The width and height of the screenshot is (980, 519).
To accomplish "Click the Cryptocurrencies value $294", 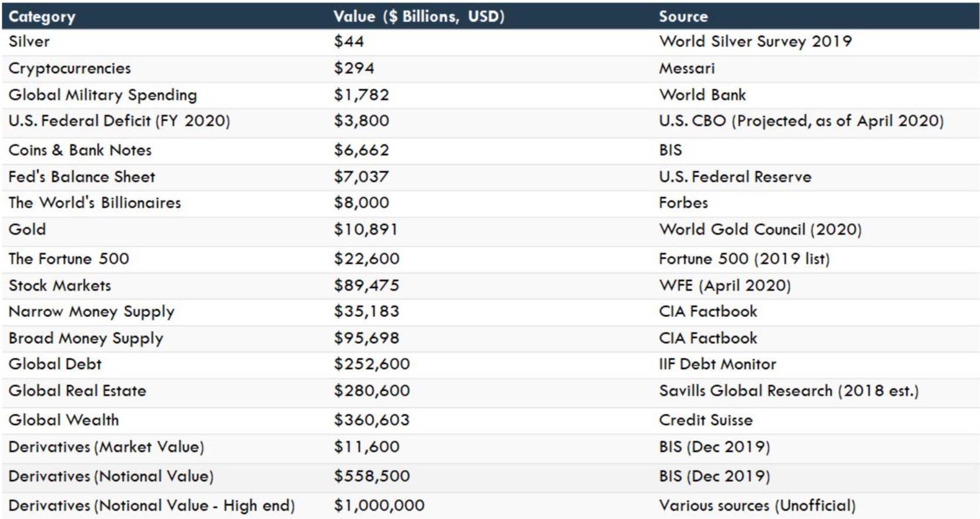I will click(354, 68).
